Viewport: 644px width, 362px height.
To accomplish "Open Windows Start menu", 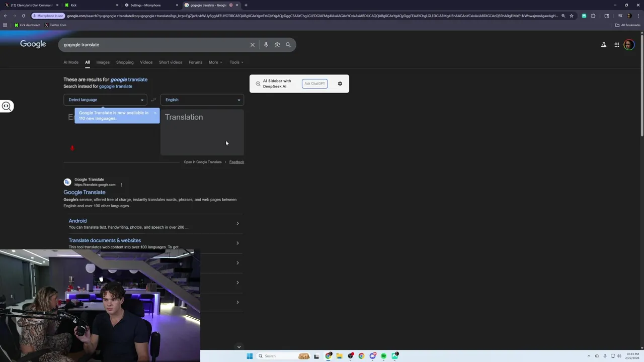I will tap(250, 356).
